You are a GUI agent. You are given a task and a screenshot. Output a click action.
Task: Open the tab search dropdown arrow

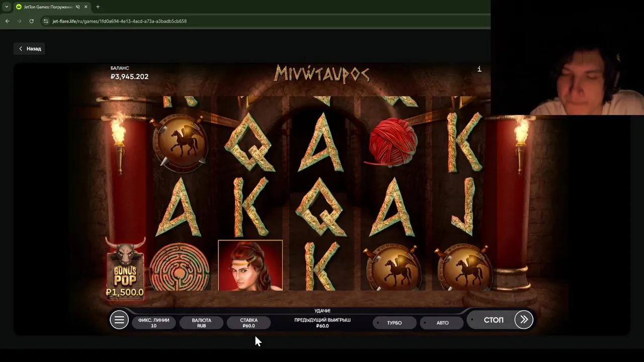(x=7, y=7)
